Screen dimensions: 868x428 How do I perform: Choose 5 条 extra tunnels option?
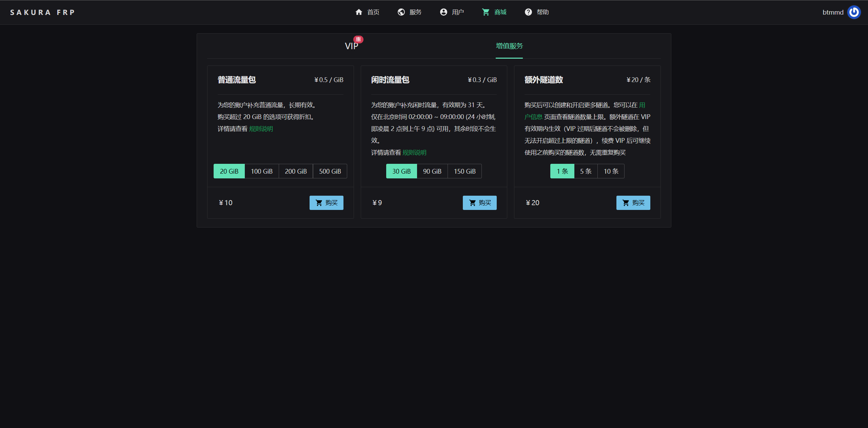click(x=586, y=171)
